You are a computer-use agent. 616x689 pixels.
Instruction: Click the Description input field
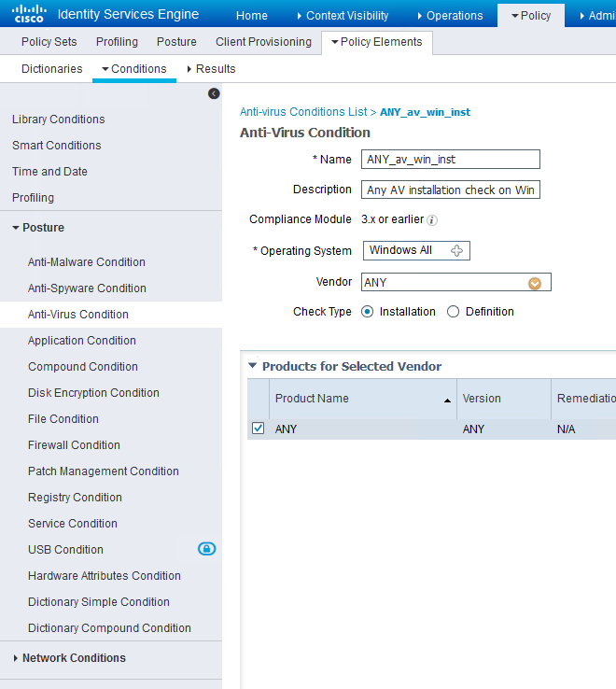(x=451, y=190)
